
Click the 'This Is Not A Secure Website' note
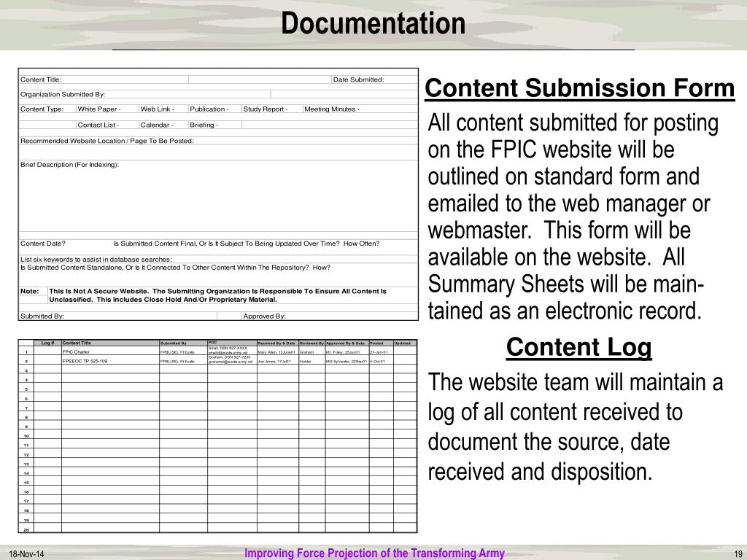point(217,295)
